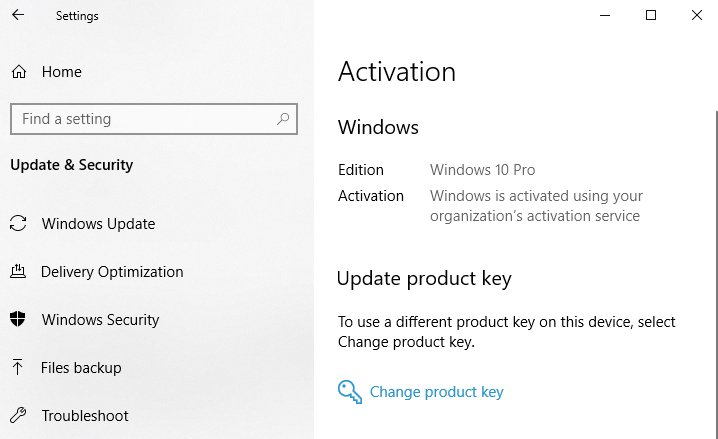
Task: Select Windows Security in sidebar
Action: [x=100, y=320]
